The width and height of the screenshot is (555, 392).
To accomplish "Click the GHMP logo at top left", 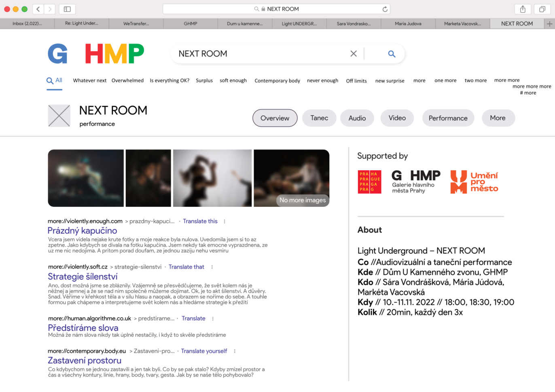I will tap(96, 54).
